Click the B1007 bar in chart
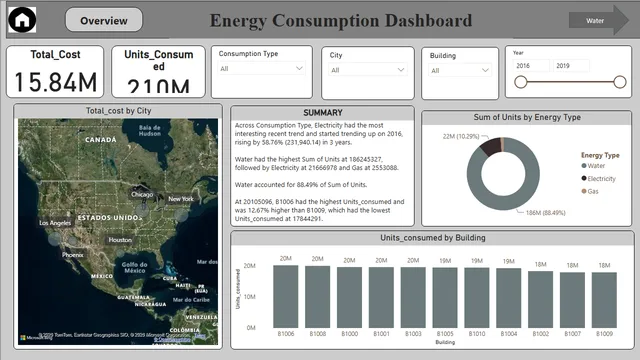The height and width of the screenshot is (360, 640). 572,300
